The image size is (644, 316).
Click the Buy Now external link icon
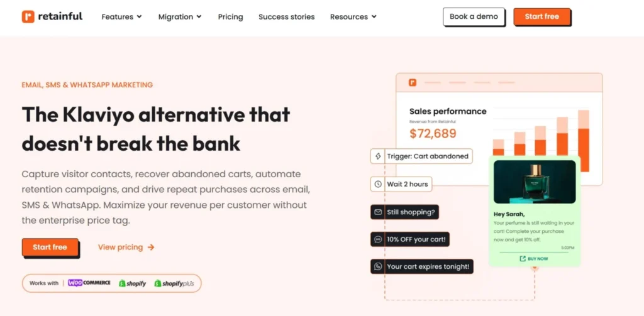523,259
